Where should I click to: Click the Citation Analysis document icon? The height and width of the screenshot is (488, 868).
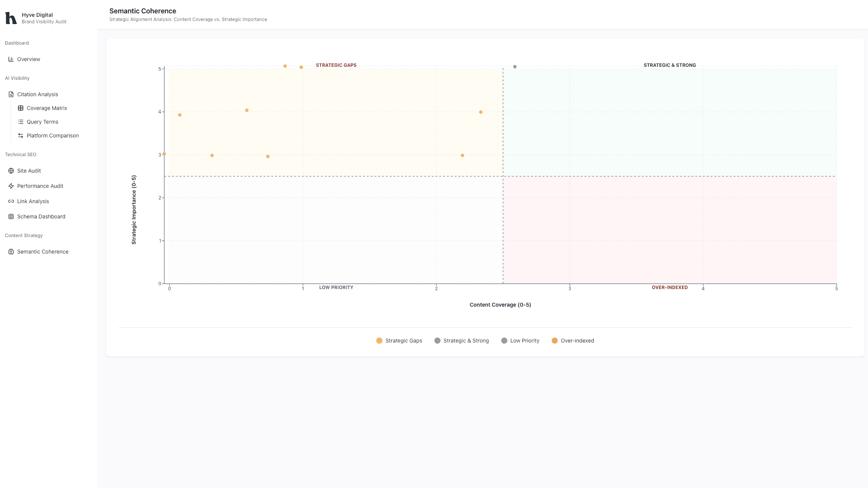click(11, 94)
